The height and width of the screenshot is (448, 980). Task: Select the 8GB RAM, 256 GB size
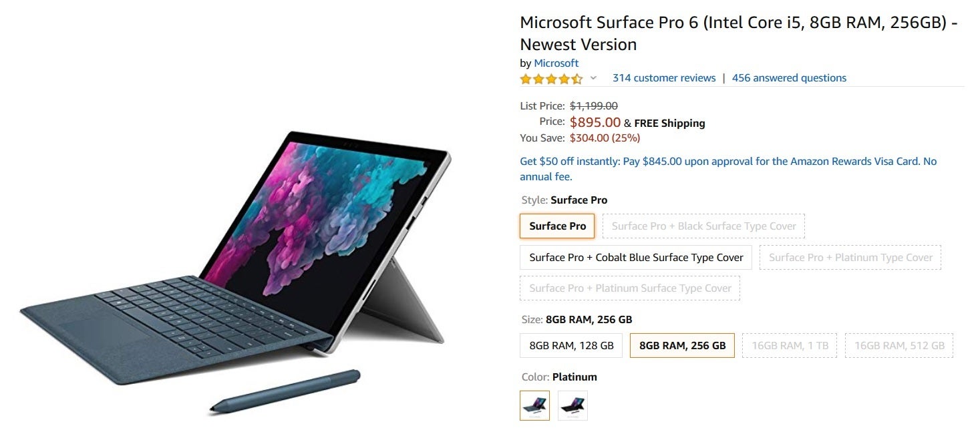click(682, 345)
